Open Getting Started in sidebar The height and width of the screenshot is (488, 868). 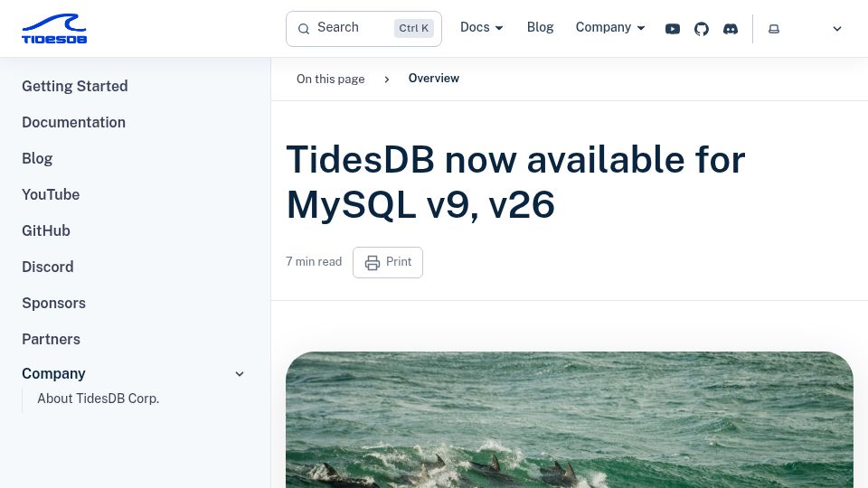(75, 87)
